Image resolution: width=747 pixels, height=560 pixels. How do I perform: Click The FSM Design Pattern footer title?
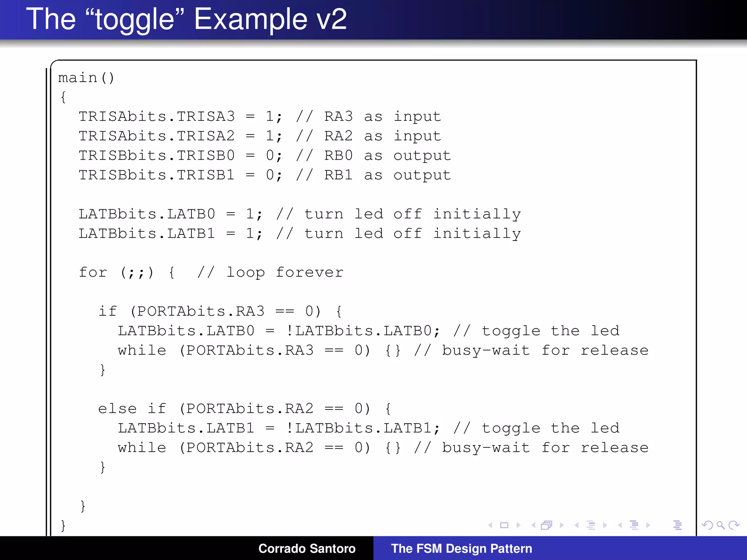click(461, 548)
